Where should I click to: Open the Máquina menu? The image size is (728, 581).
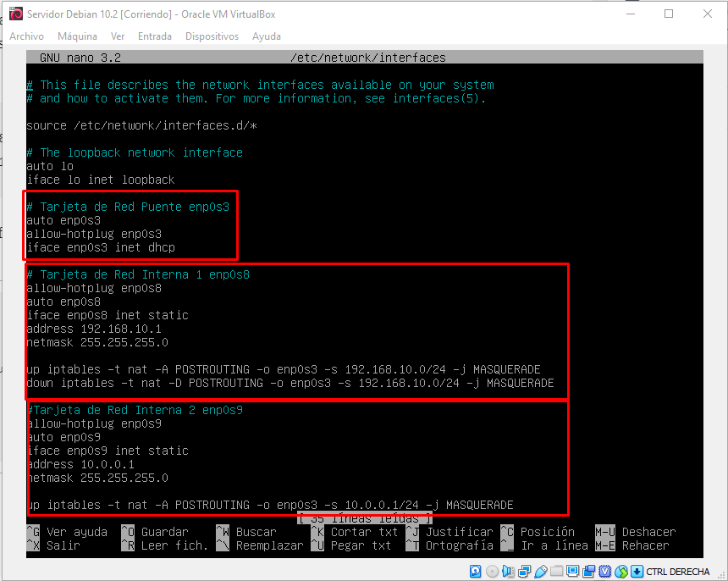[77, 36]
